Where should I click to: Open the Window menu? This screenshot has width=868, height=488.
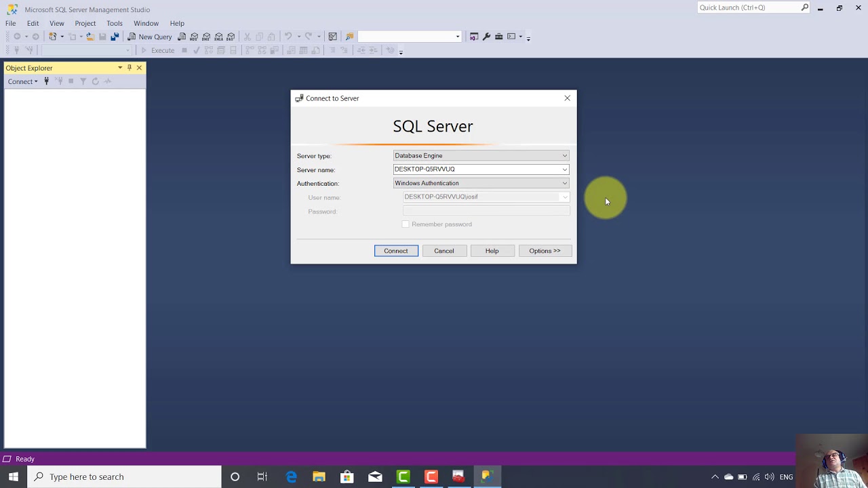(146, 23)
